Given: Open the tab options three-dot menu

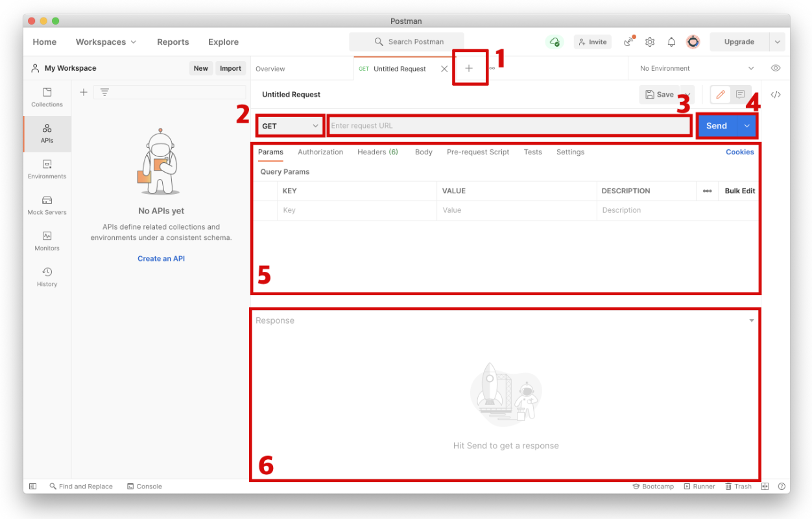Looking at the screenshot, I should pos(492,68).
